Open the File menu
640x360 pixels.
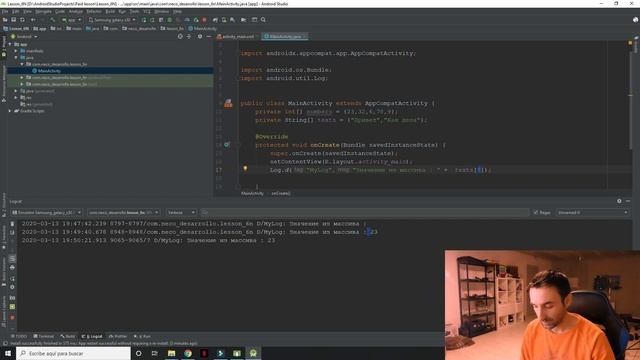pos(5,11)
